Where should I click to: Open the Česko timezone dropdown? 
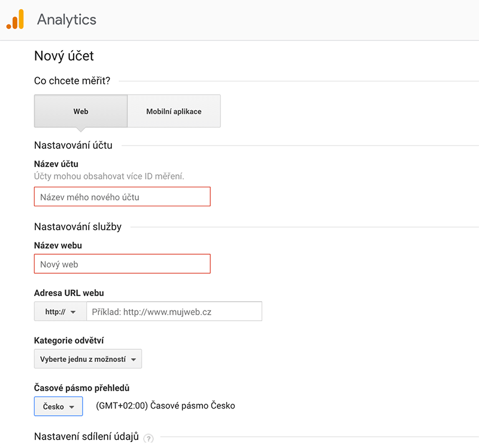pyautogui.click(x=58, y=406)
